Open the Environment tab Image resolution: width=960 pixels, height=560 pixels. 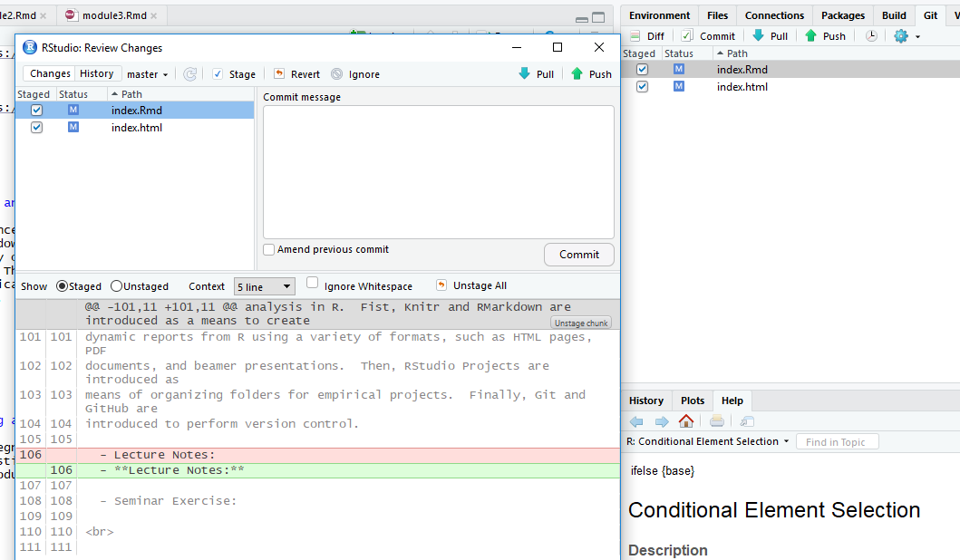(659, 15)
